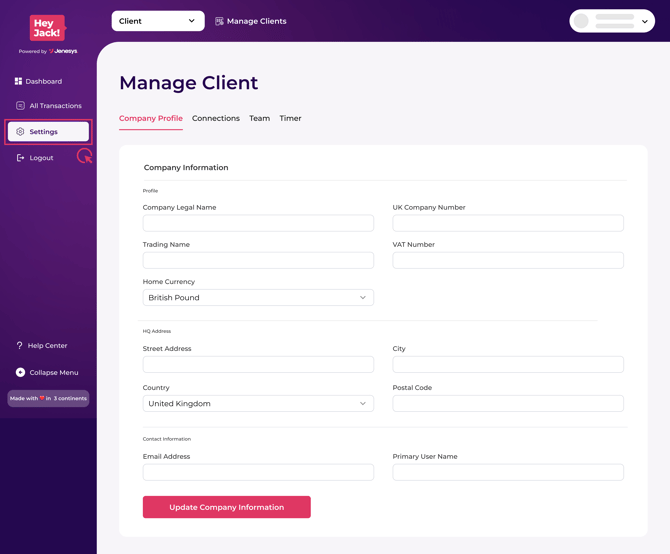This screenshot has width=670, height=554.
Task: Focus the Trading Name field
Action: click(x=258, y=260)
